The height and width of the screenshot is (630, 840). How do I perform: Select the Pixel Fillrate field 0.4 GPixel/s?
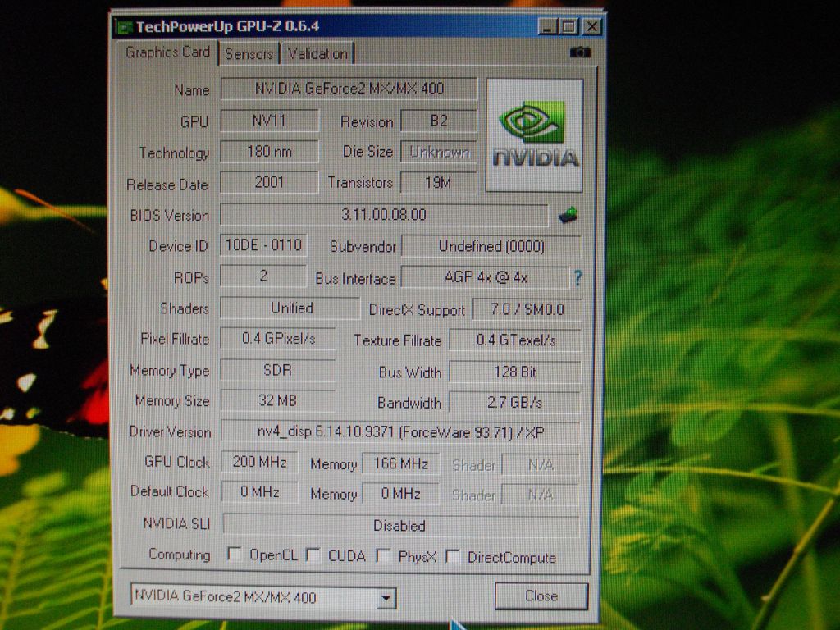pyautogui.click(x=278, y=339)
